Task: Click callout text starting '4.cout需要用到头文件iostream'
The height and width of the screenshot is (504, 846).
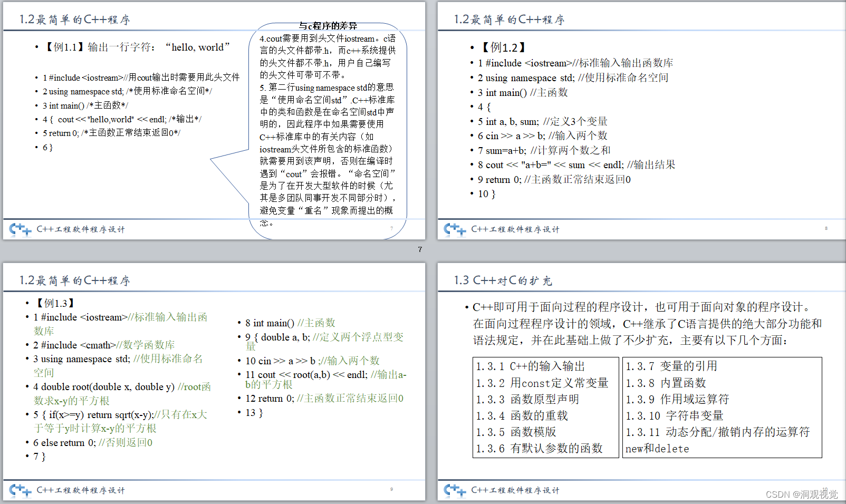Action: point(328,56)
